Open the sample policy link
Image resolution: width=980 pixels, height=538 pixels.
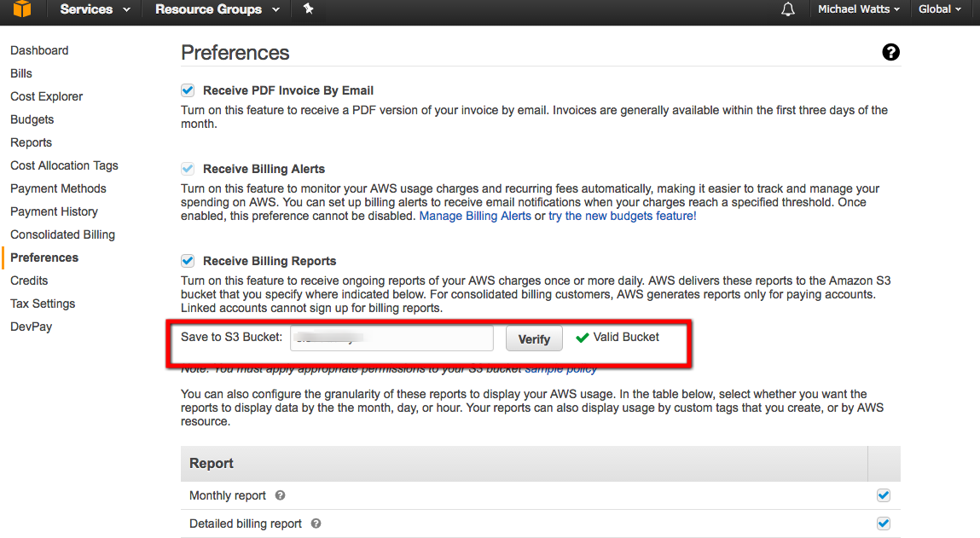tap(561, 369)
